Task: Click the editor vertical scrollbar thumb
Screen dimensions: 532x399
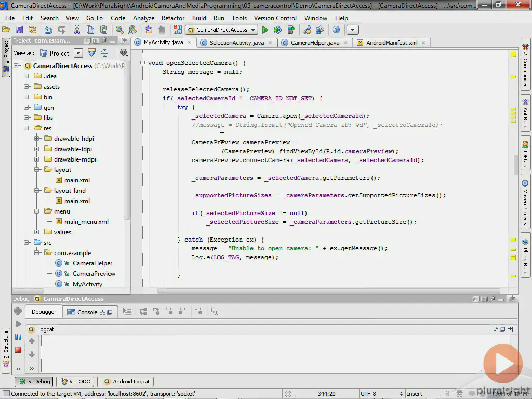Action: coord(516,164)
